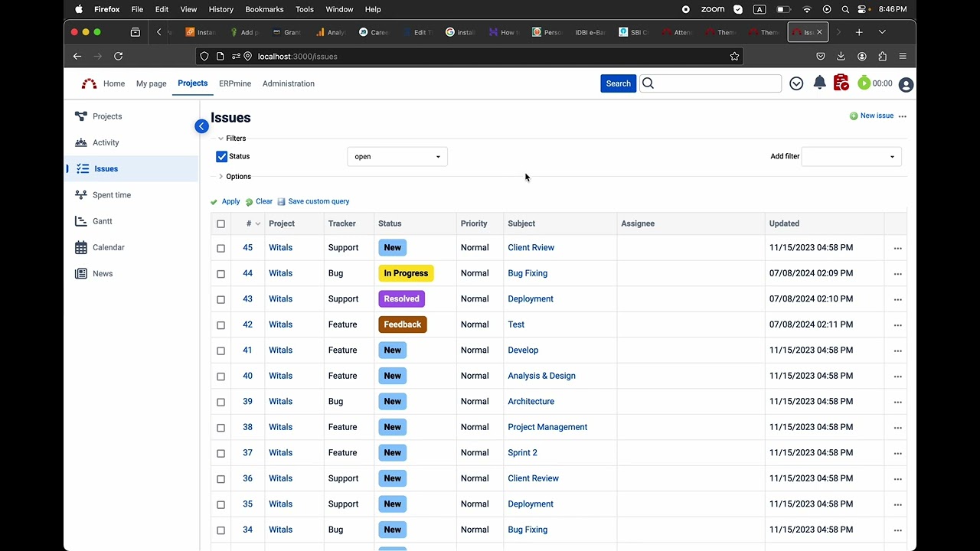Open the red clipboard issue logger icon
This screenshot has height=551, width=980.
point(841,83)
